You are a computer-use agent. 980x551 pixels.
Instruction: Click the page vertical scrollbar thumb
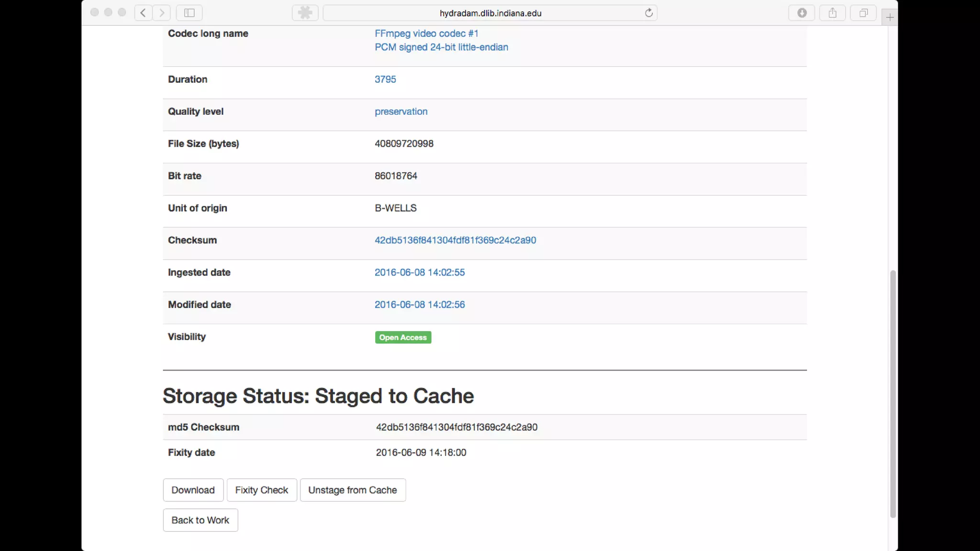coord(892,393)
